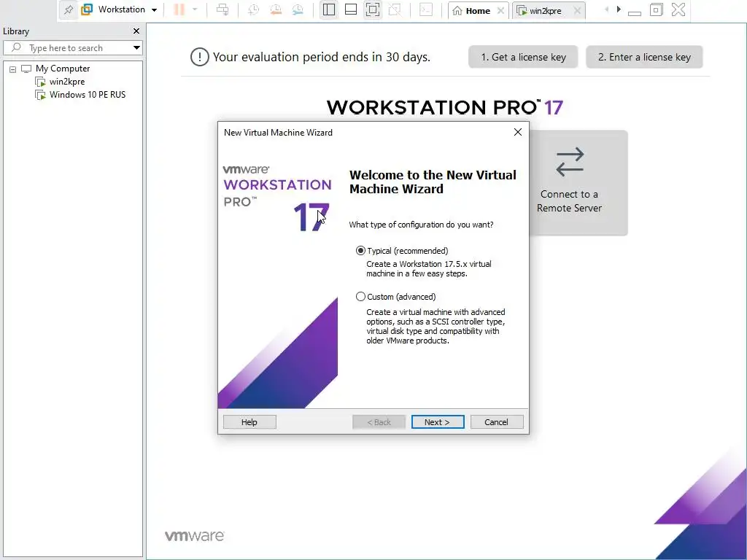Open the Snapshot Manager icon
The image size is (747, 560).
(298, 9)
